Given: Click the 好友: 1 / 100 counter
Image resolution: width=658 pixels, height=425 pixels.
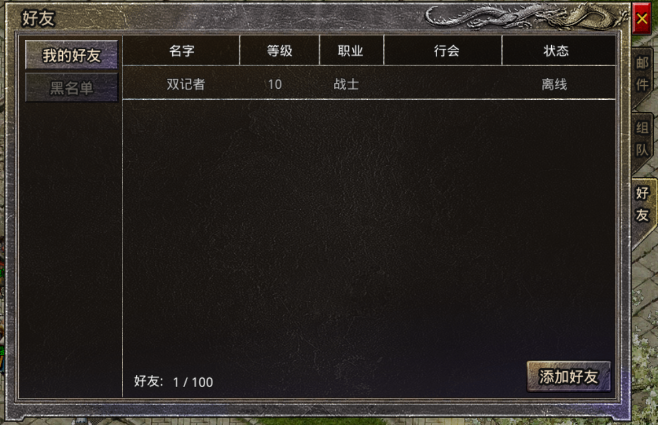Looking at the screenshot, I should [x=174, y=381].
